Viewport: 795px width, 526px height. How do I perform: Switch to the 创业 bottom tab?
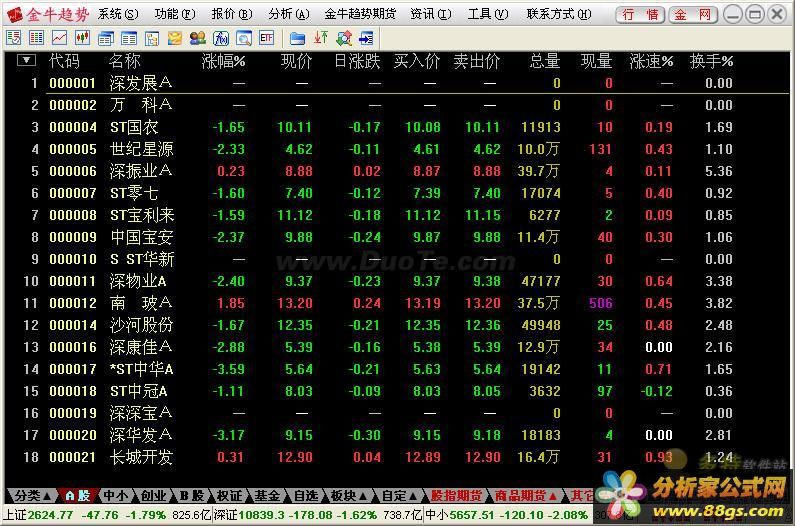pos(154,495)
